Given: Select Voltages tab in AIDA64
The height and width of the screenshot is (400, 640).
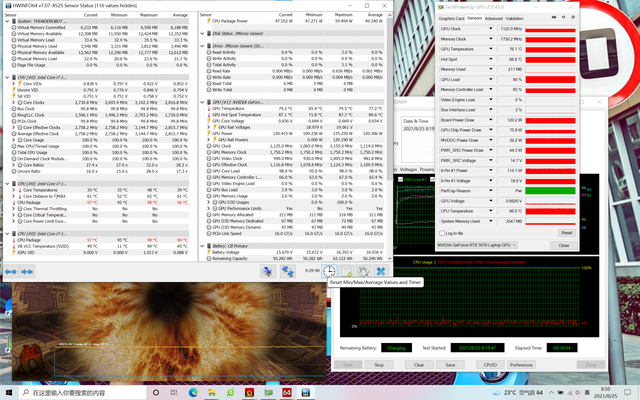Looking at the screenshot, I should point(408,169).
